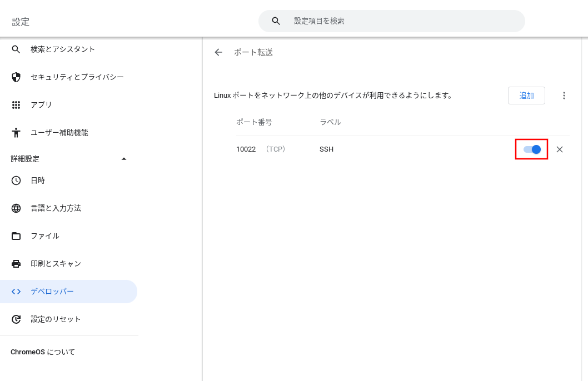Click the shield icon for セキュリティとプライバシー

point(16,77)
